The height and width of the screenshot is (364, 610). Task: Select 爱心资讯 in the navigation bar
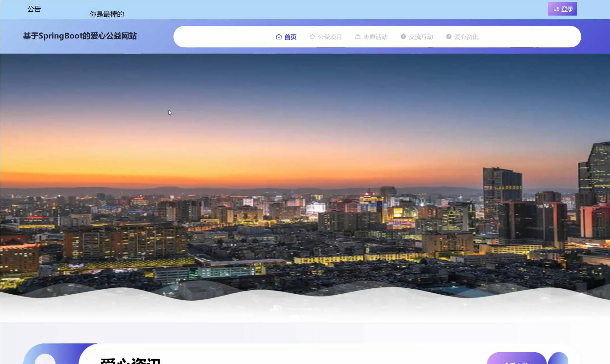pos(466,37)
